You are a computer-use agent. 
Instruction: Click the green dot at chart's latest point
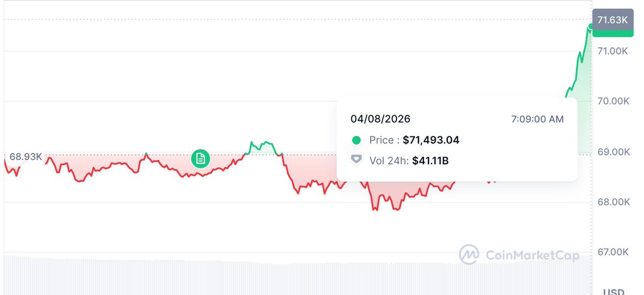coord(590,26)
